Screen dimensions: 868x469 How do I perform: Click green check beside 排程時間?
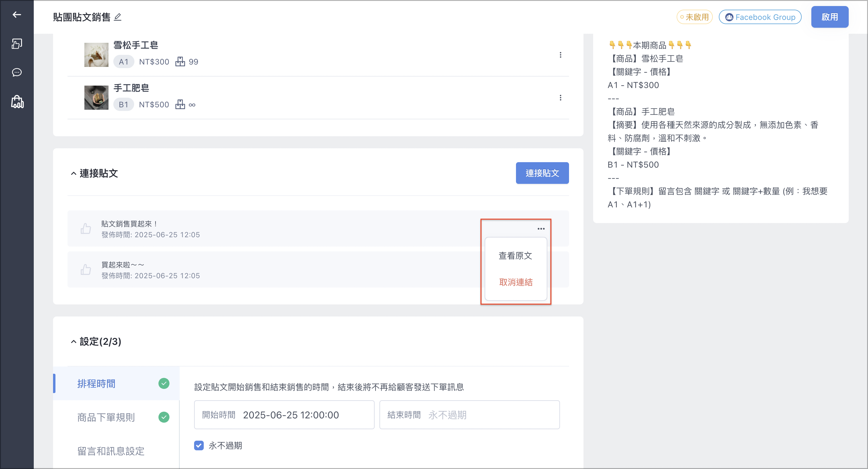click(x=164, y=383)
